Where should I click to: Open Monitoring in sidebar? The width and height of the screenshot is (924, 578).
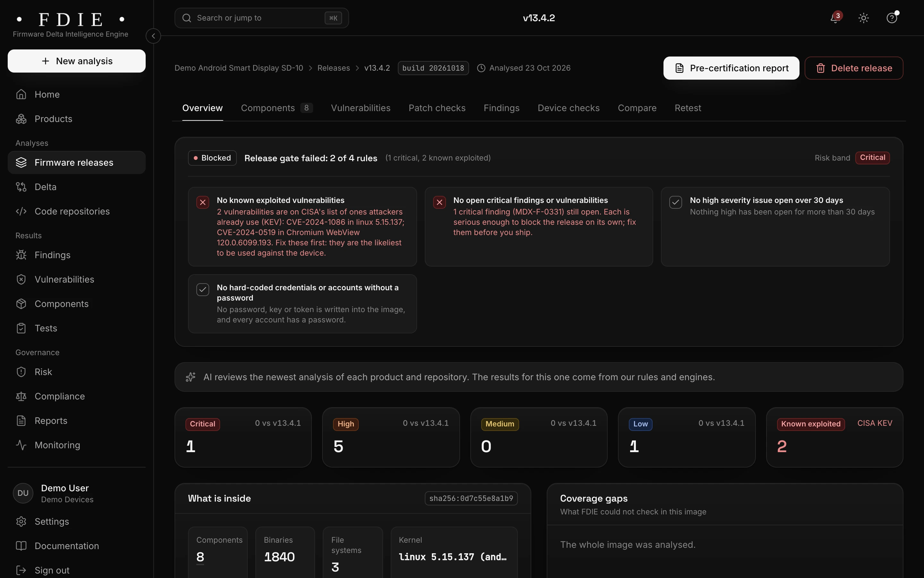click(x=77, y=445)
